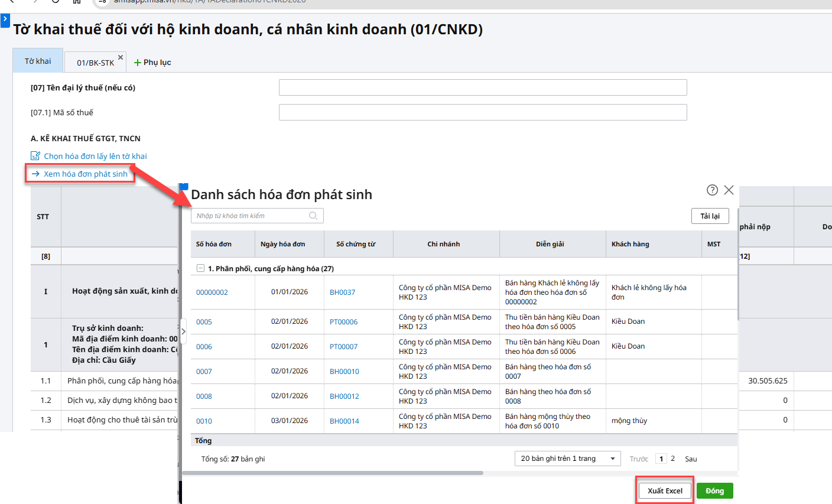Click the Tên đại lý thuế input field
Image resolution: width=832 pixels, height=504 pixels.
coord(482,87)
